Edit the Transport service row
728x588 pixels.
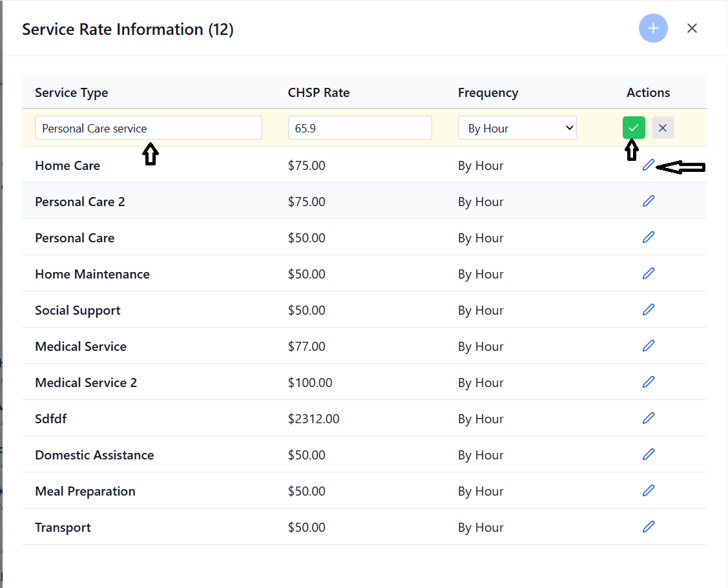coord(649,527)
